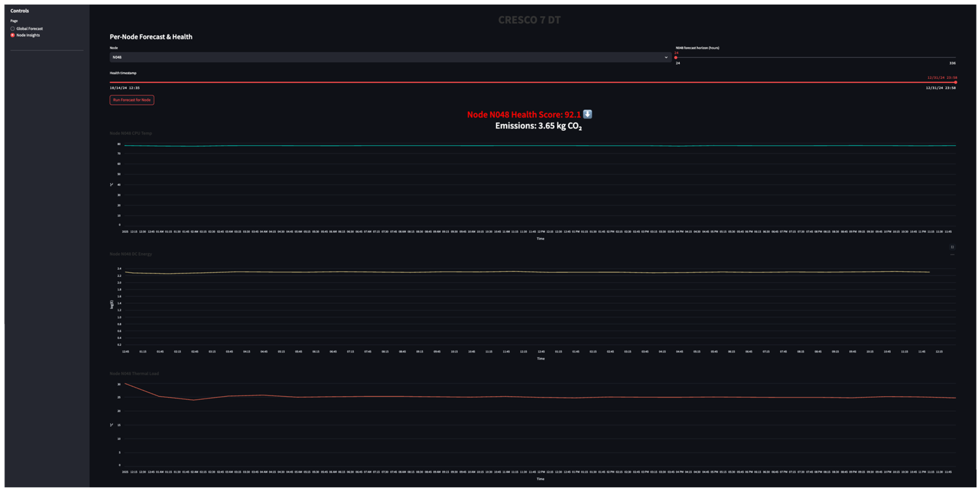Click middle of the Health timestamp slider track
Image resolution: width=980 pixels, height=491 pixels.
click(532, 82)
